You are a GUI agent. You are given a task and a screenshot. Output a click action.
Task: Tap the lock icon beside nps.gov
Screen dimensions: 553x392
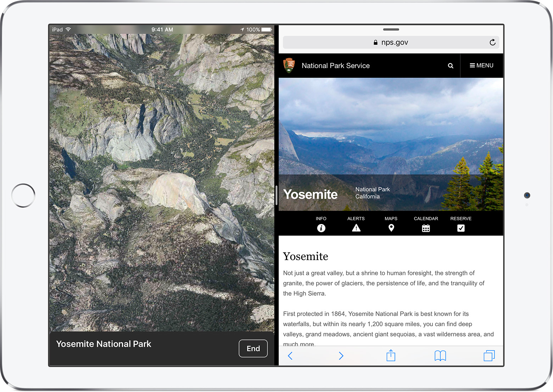click(375, 43)
